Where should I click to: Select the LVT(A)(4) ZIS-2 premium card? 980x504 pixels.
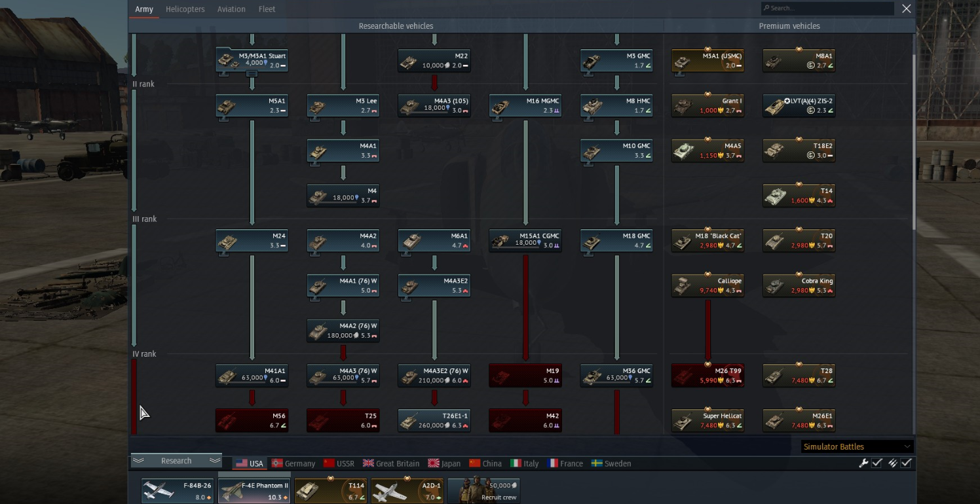pos(799,106)
